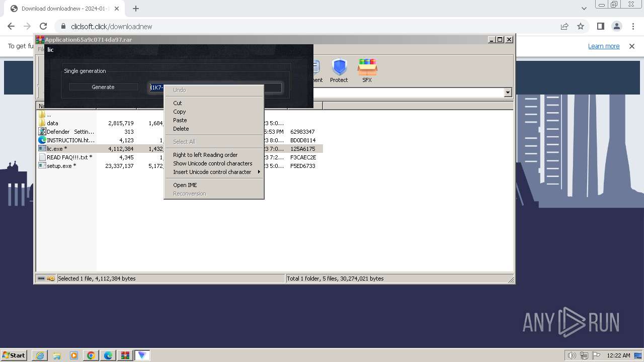Click the taskbar clock 12:22 AM
The width and height of the screenshot is (644, 362).
[618, 355]
